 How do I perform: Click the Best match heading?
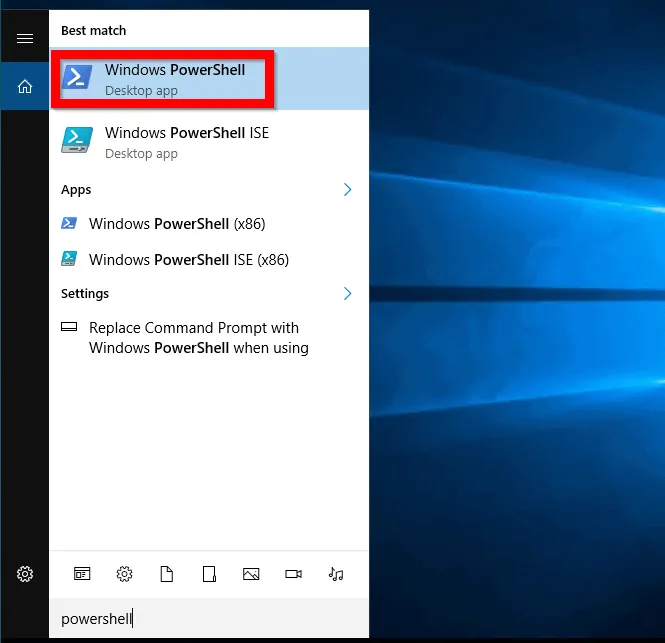93,31
